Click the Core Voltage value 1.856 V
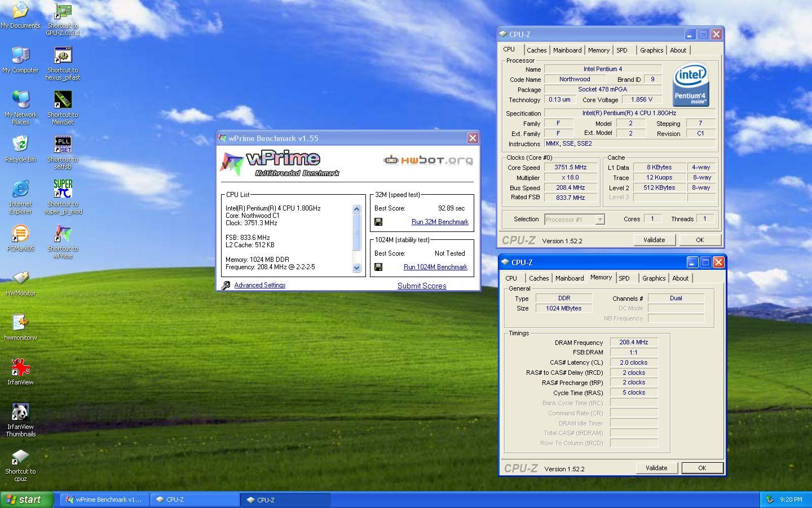The height and width of the screenshot is (508, 812). pos(642,99)
